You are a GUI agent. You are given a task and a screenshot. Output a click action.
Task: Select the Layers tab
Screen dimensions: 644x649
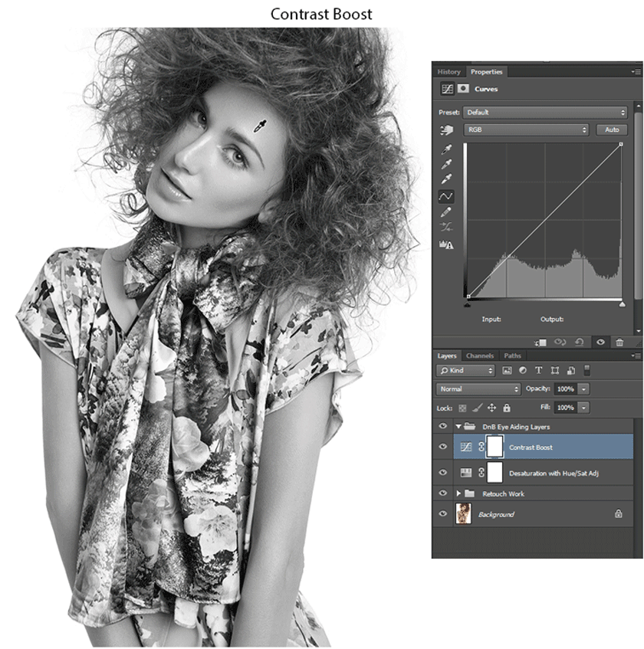[447, 356]
